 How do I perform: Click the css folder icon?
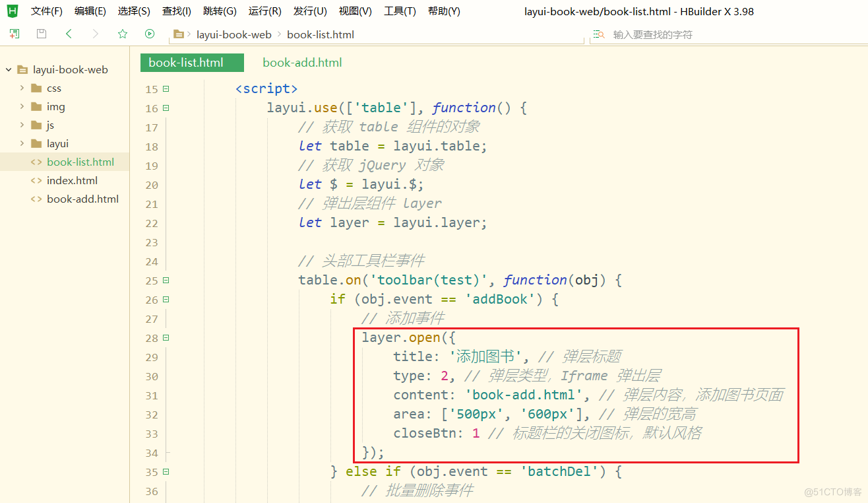pos(36,88)
